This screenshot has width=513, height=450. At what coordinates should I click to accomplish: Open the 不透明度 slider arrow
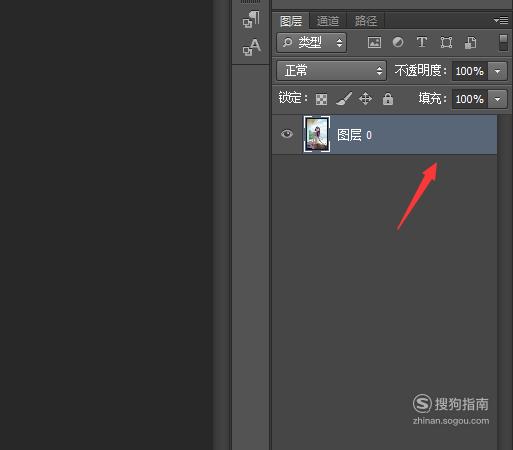click(x=497, y=71)
